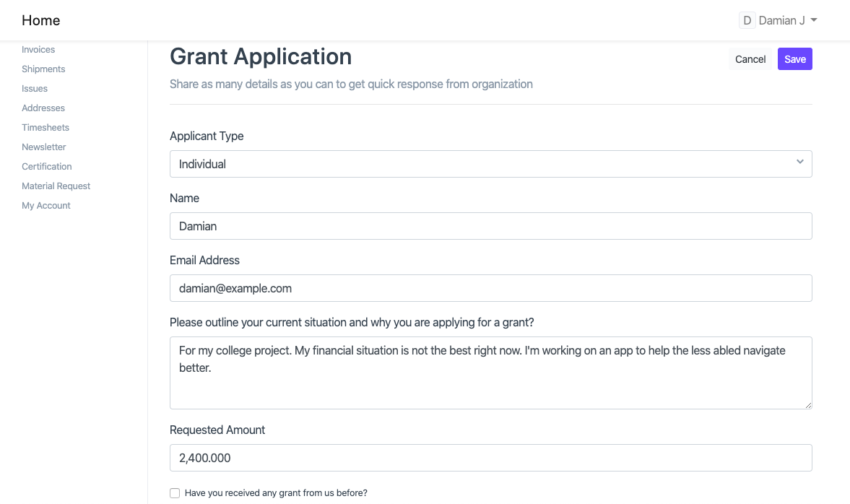Image resolution: width=850 pixels, height=504 pixels.
Task: Click the D avatar icon
Action: (x=747, y=20)
